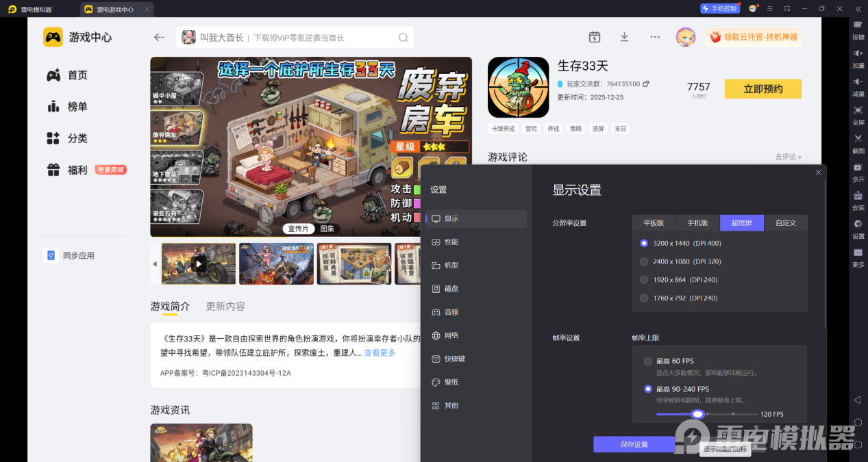868x462 pixels.
Task: Open the downloads icon in header
Action: pos(624,37)
